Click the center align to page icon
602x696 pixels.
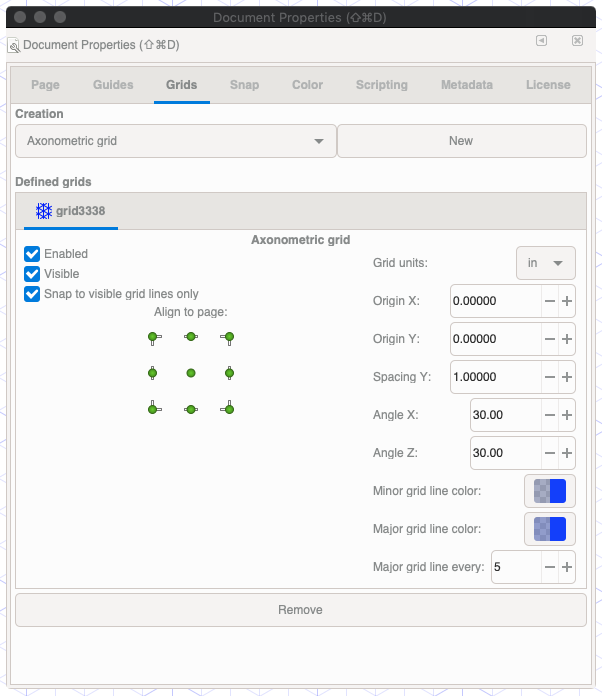[x=191, y=373]
